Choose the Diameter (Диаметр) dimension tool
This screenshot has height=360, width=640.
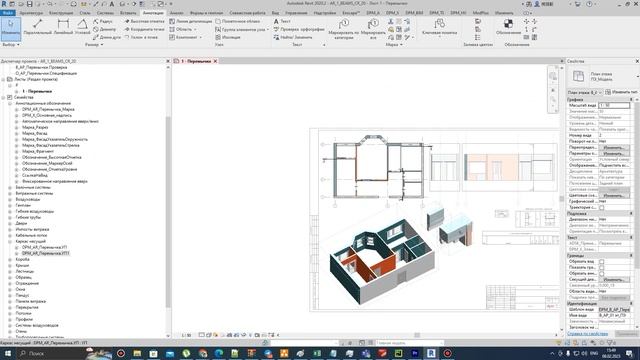pos(104,29)
